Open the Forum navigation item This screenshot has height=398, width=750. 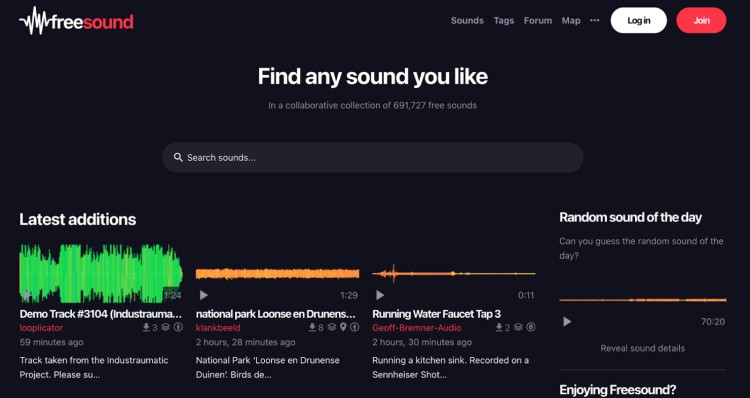coord(538,21)
